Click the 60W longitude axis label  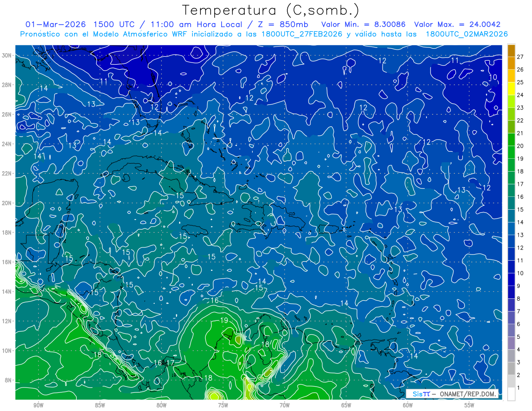click(x=408, y=405)
